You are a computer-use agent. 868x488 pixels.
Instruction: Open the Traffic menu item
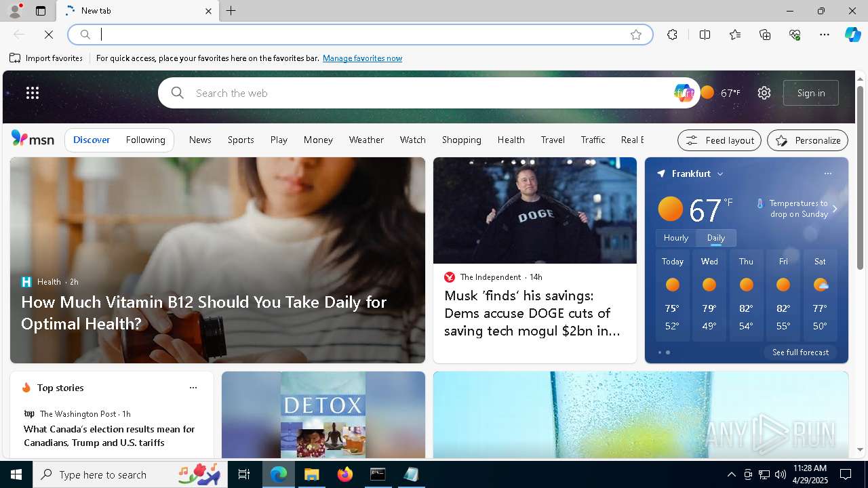tap(593, 140)
